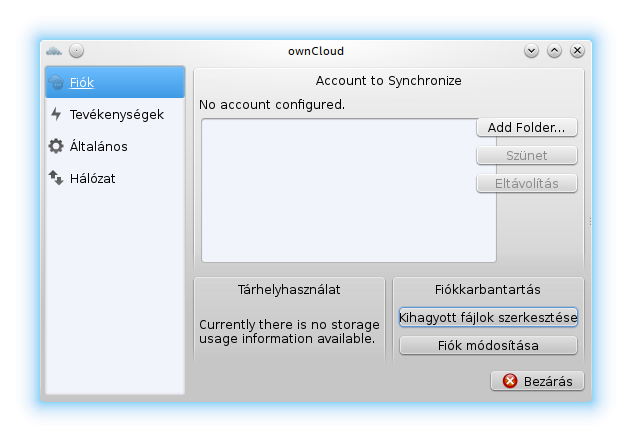Open Kihagyott fájlok szerkesztése
Image resolution: width=632 pixels, height=442 pixels.
click(488, 317)
